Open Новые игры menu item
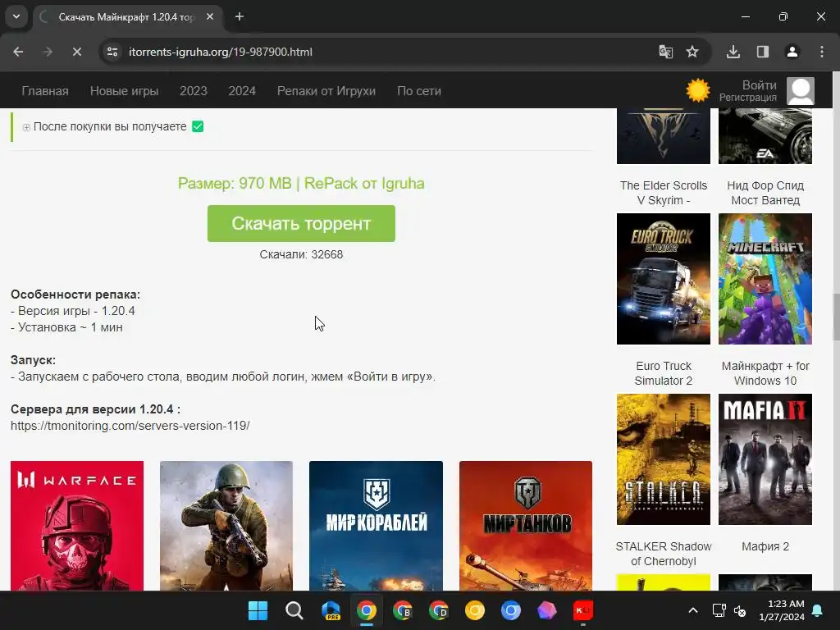Viewport: 840px width, 630px height. pyautogui.click(x=125, y=91)
